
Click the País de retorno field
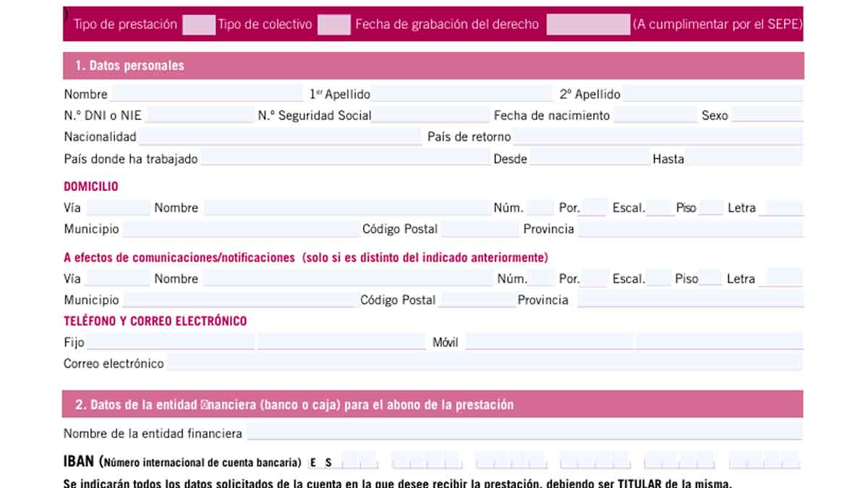pos(658,137)
